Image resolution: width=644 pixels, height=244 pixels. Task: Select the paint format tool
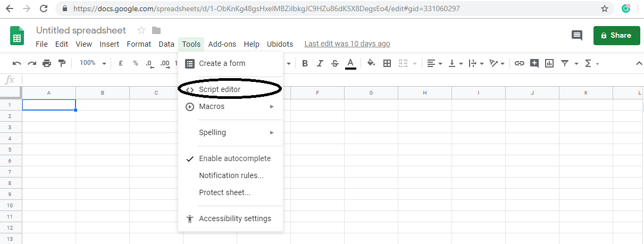pos(62,63)
